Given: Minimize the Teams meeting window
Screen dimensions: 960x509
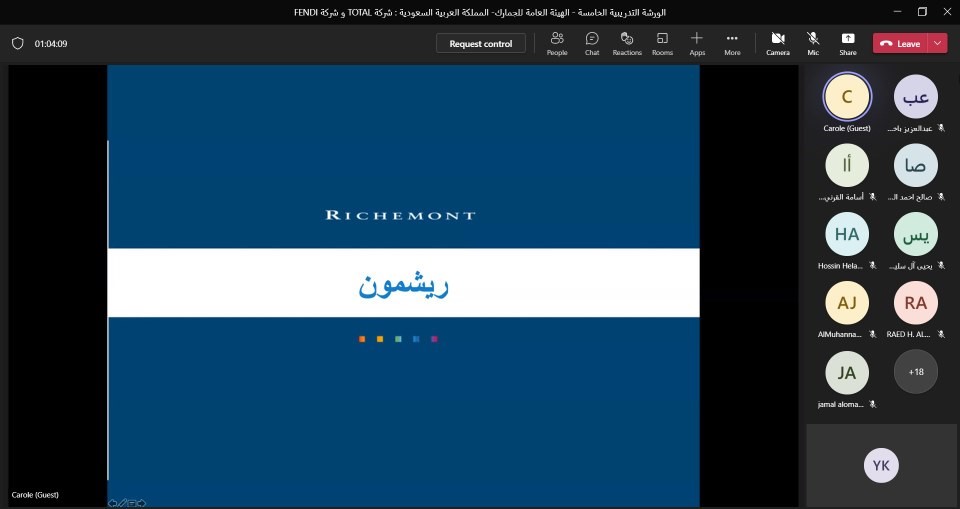Looking at the screenshot, I should tap(898, 12).
